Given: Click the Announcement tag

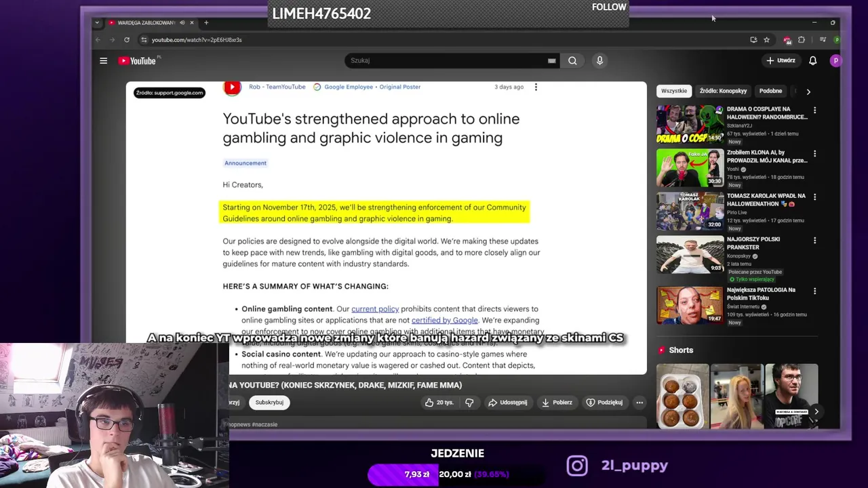Looking at the screenshot, I should [x=245, y=163].
